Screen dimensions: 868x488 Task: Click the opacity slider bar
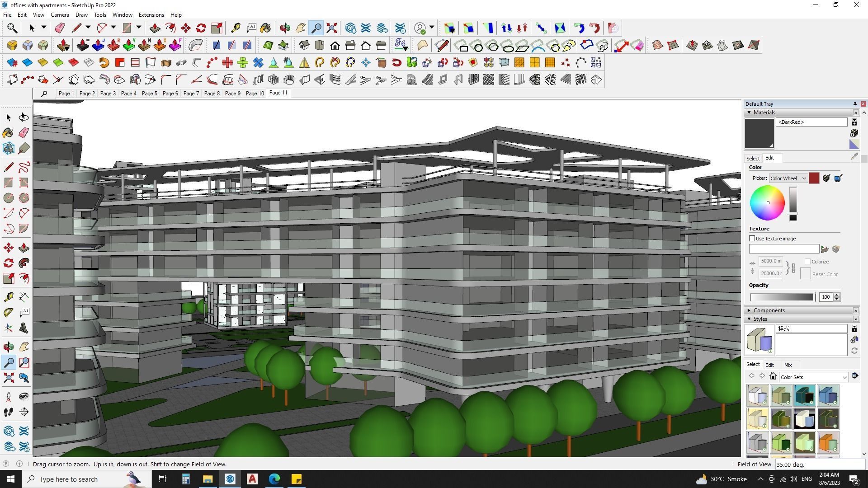(782, 297)
